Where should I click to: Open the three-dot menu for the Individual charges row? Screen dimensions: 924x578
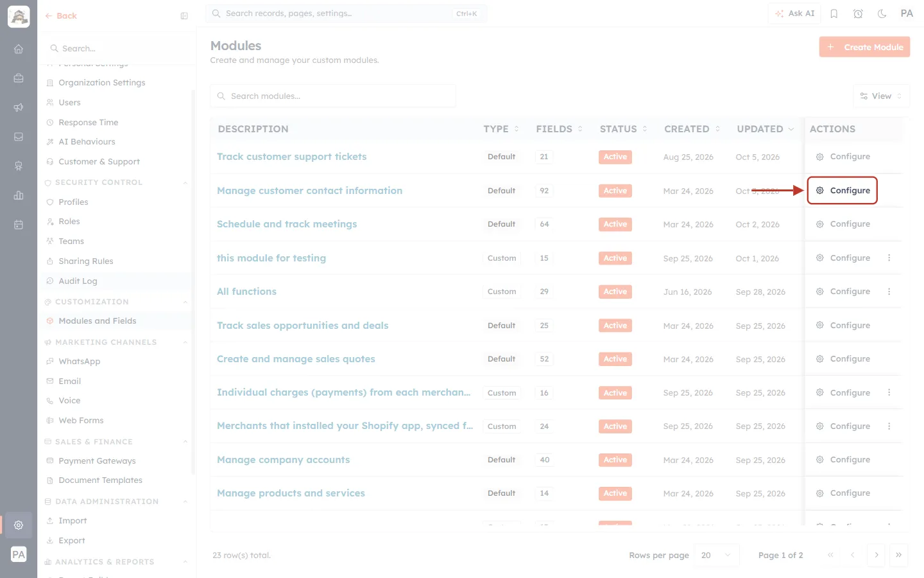point(889,392)
